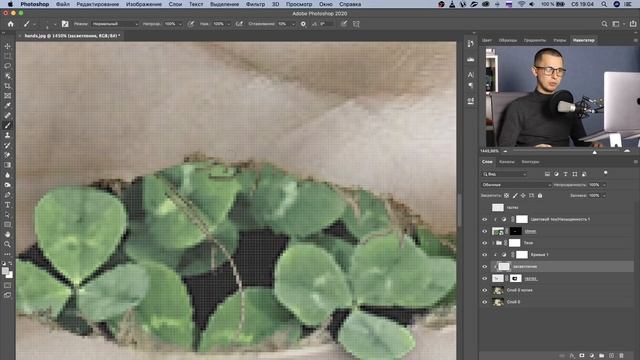Select the Zoom tool

[7, 244]
